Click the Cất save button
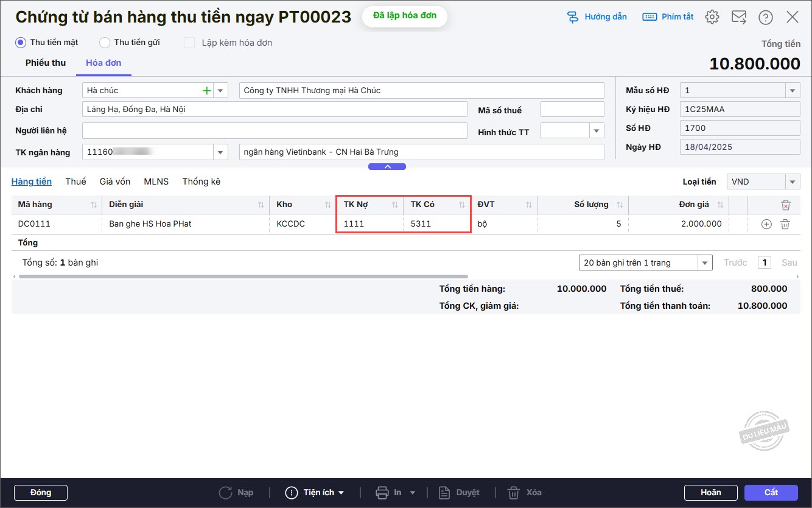This screenshot has width=812, height=508. (771, 492)
